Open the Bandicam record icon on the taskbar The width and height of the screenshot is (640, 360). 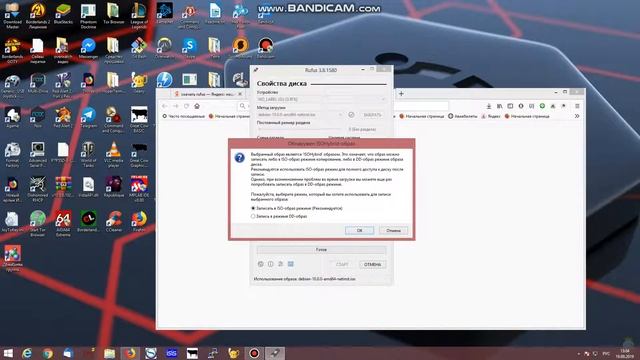point(254,353)
